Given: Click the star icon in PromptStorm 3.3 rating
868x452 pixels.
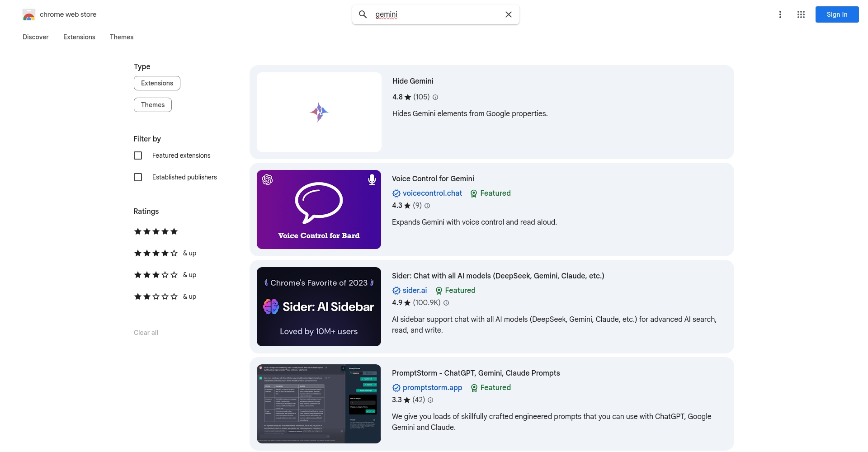Looking at the screenshot, I should [x=407, y=400].
